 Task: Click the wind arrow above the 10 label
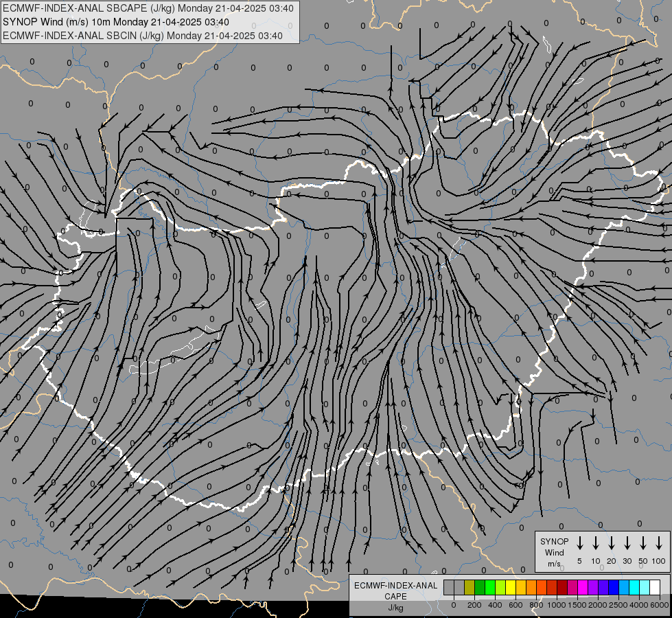coord(596,543)
